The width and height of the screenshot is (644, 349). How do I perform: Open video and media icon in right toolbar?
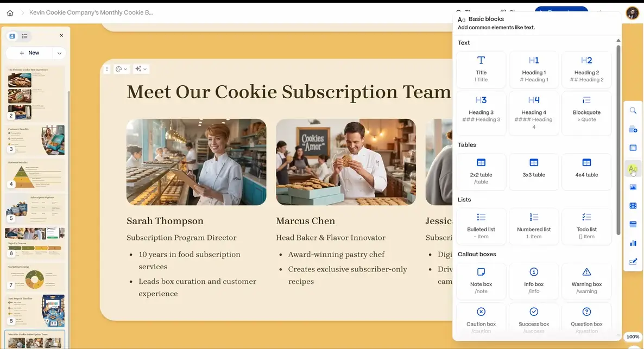click(x=633, y=206)
